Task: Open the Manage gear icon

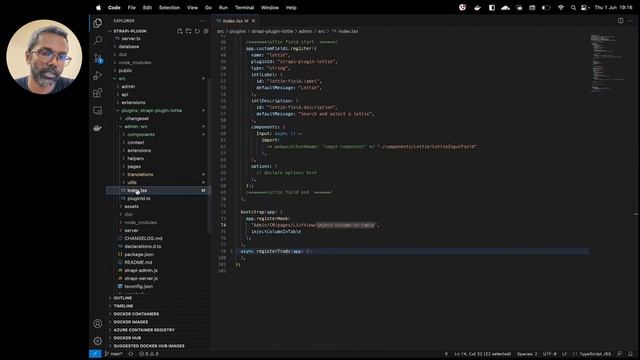Action: 98,341
